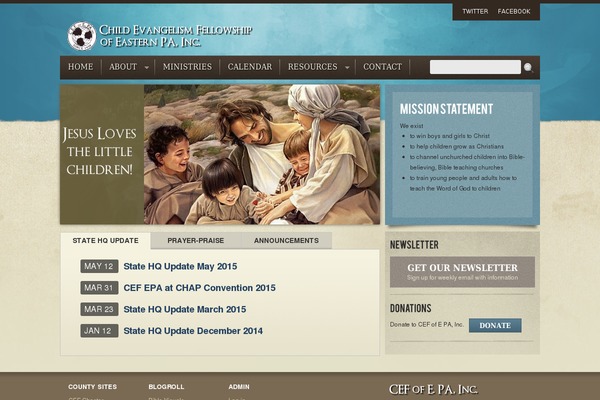Click 'Donate to CEF of E PA, Inc.' text
This screenshot has height=400, width=600.
(x=427, y=325)
